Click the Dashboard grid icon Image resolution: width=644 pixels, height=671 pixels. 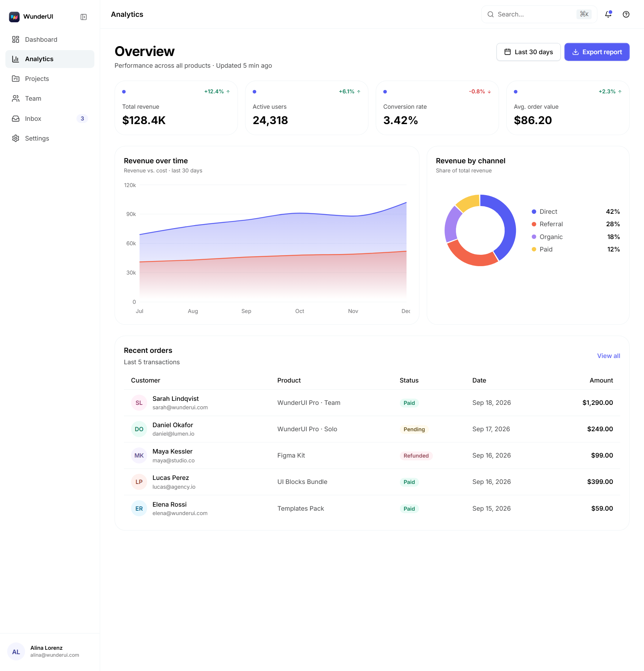point(15,40)
